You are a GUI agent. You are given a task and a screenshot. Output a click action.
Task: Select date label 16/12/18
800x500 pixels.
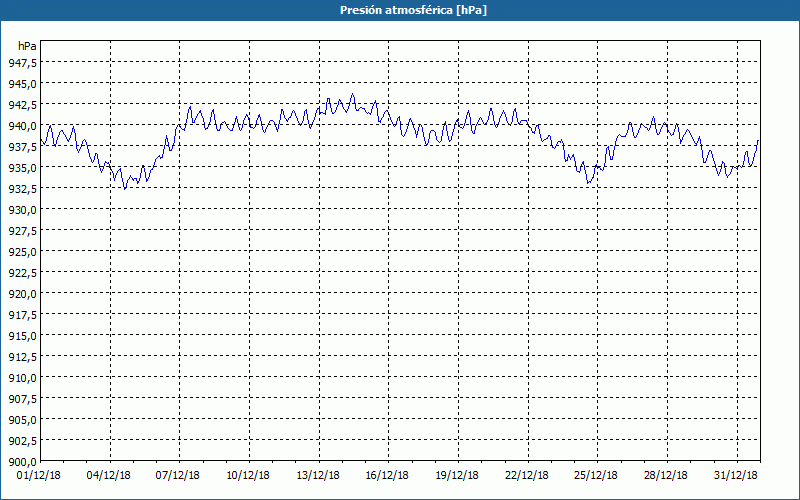(x=387, y=475)
